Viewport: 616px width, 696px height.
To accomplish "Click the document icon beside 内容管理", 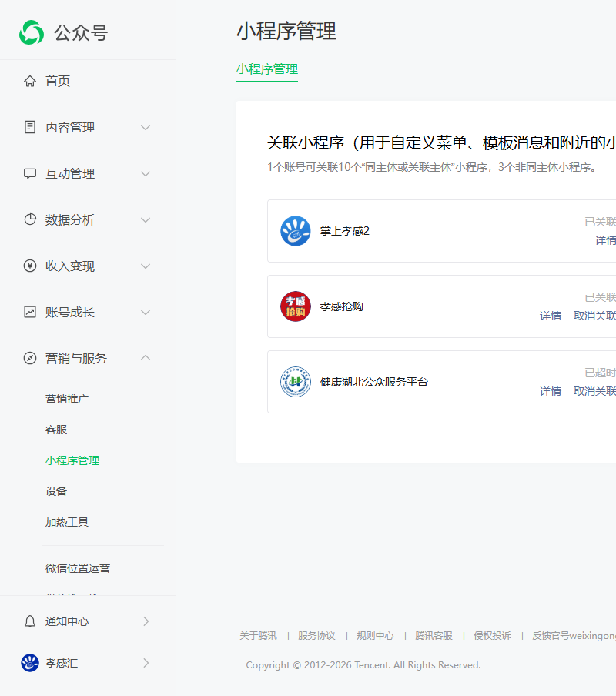I will point(30,127).
